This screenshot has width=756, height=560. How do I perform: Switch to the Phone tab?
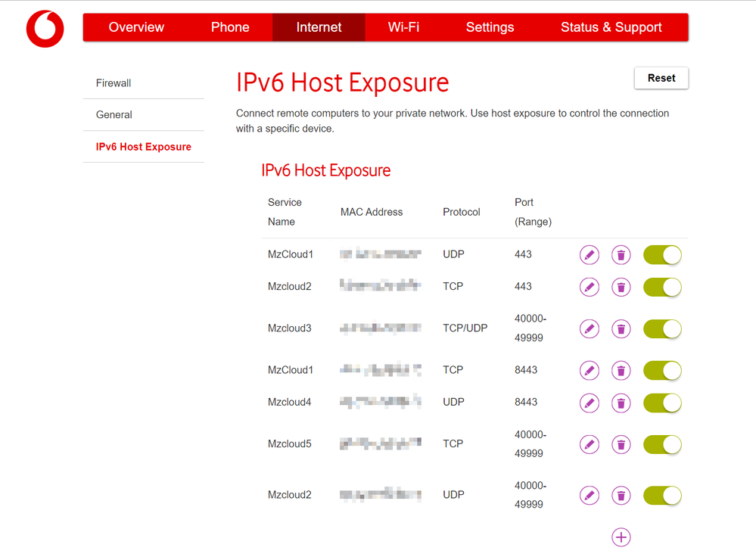tap(230, 27)
